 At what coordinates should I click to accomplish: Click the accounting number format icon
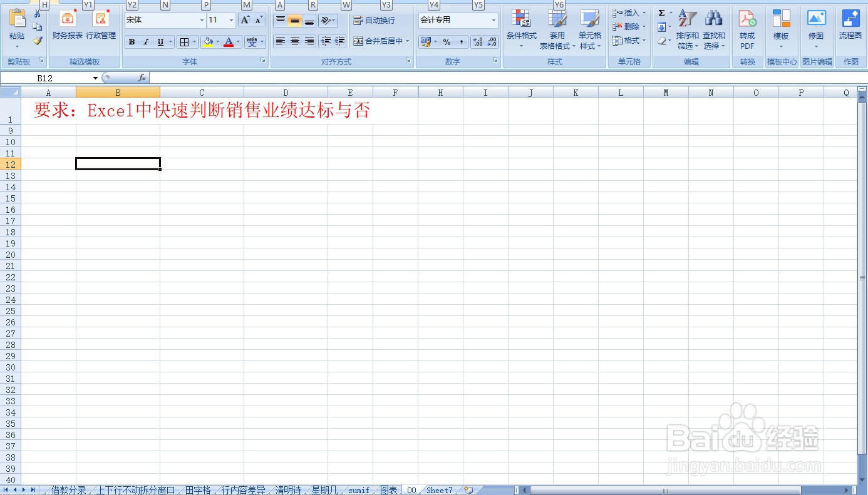pyautogui.click(x=426, y=42)
